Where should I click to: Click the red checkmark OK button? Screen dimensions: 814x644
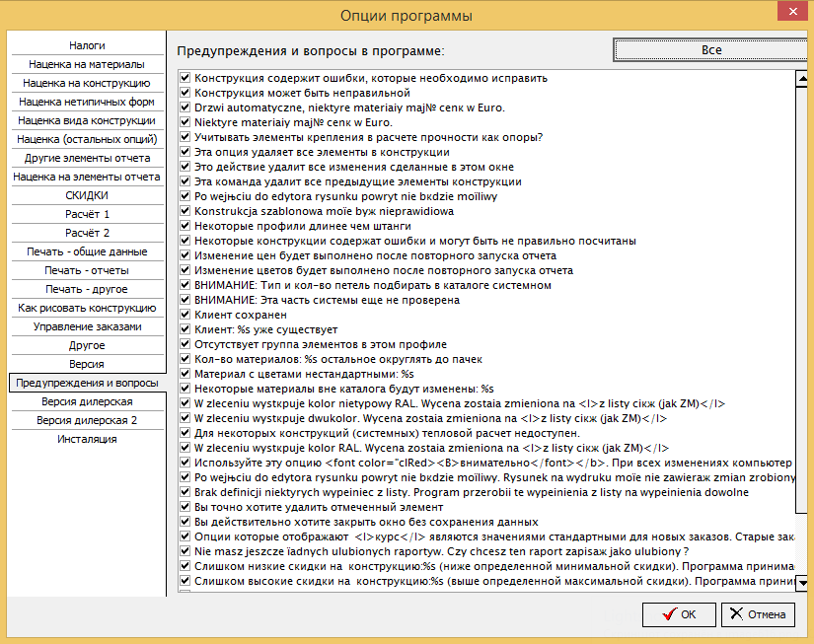pyautogui.click(x=679, y=614)
